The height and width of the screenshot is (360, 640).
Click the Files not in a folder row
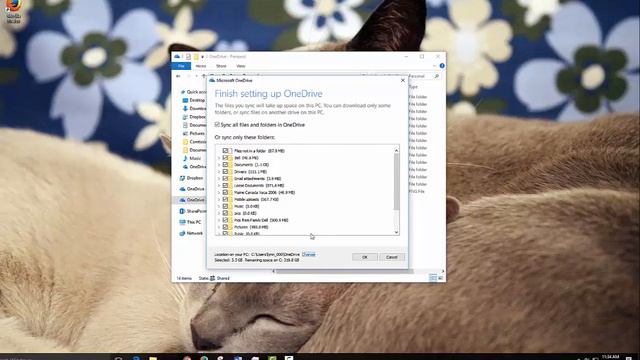(x=259, y=151)
